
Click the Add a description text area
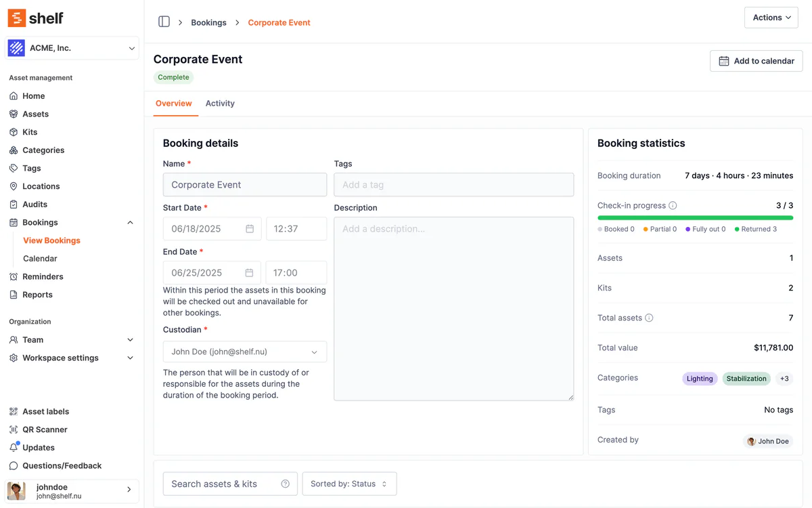pyautogui.click(x=454, y=309)
